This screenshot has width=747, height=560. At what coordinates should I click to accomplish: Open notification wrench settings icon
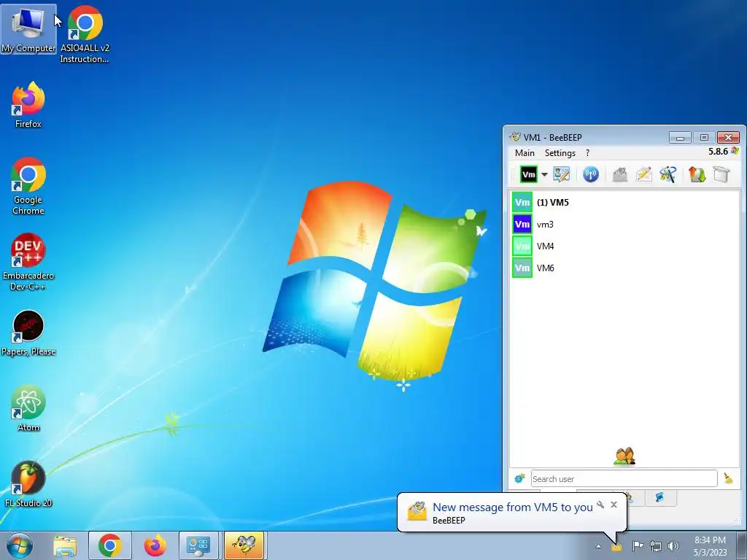pos(600,505)
